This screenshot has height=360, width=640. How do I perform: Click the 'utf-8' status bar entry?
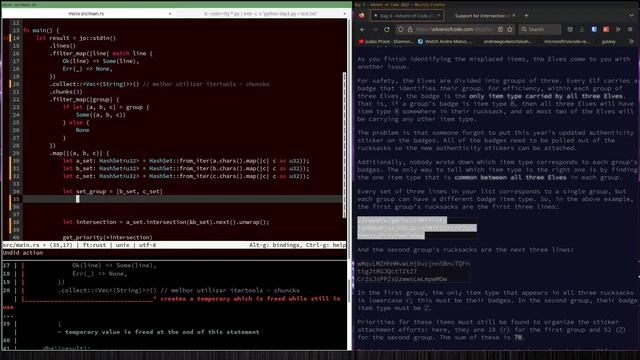[x=147, y=245]
